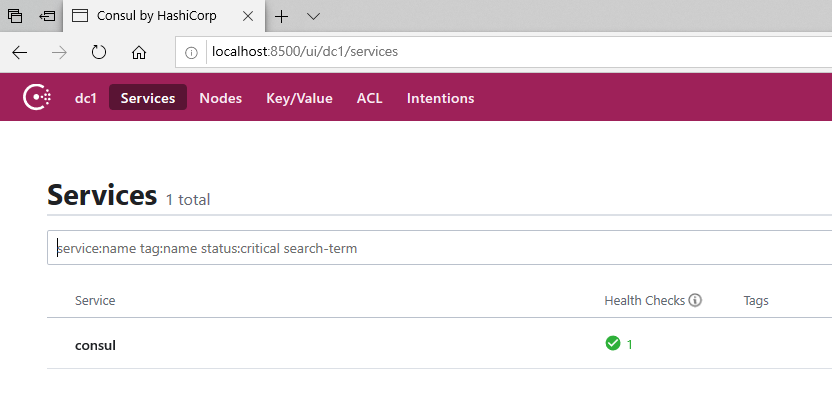Click the Health Checks info icon

point(695,300)
